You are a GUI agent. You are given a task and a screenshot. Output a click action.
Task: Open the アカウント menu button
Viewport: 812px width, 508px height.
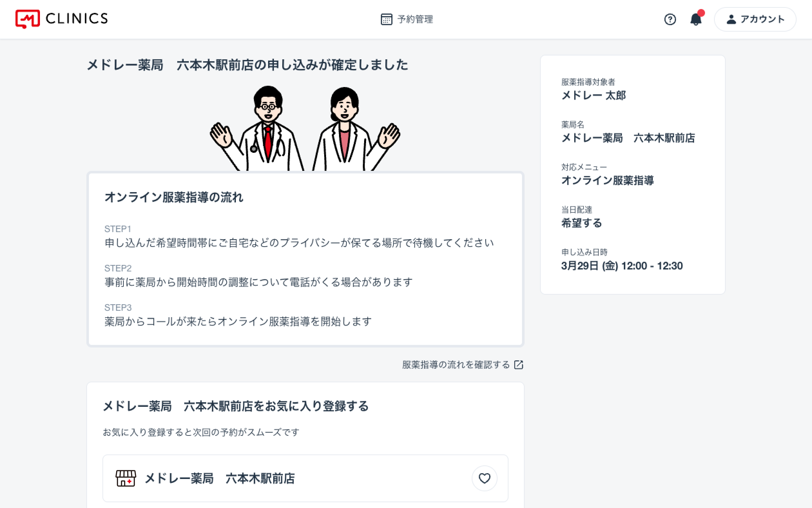pyautogui.click(x=755, y=19)
